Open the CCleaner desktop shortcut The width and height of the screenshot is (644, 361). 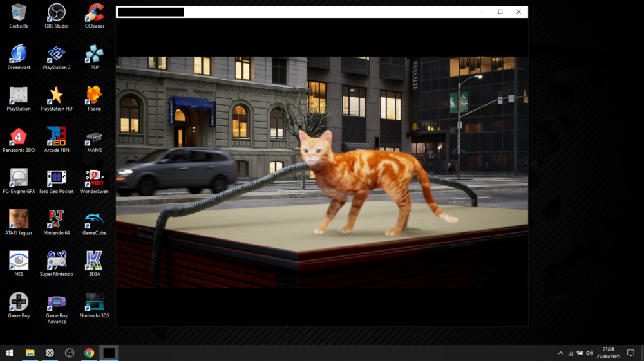point(94,12)
